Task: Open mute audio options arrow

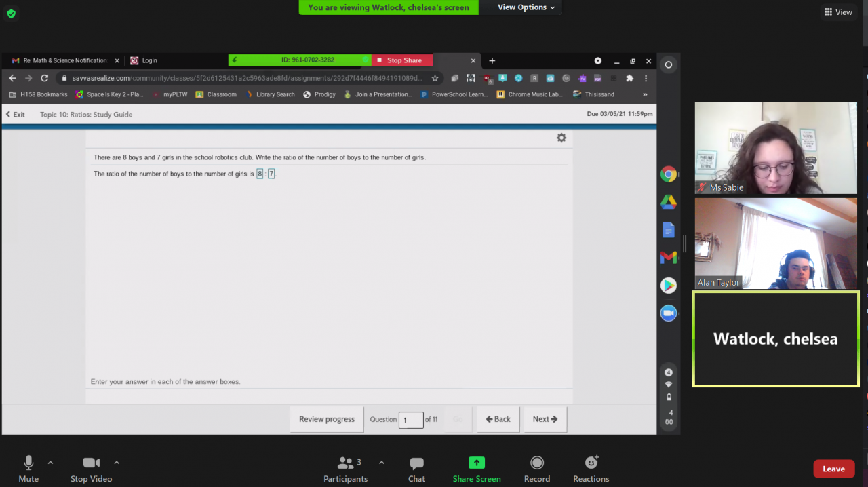Action: 50,463
